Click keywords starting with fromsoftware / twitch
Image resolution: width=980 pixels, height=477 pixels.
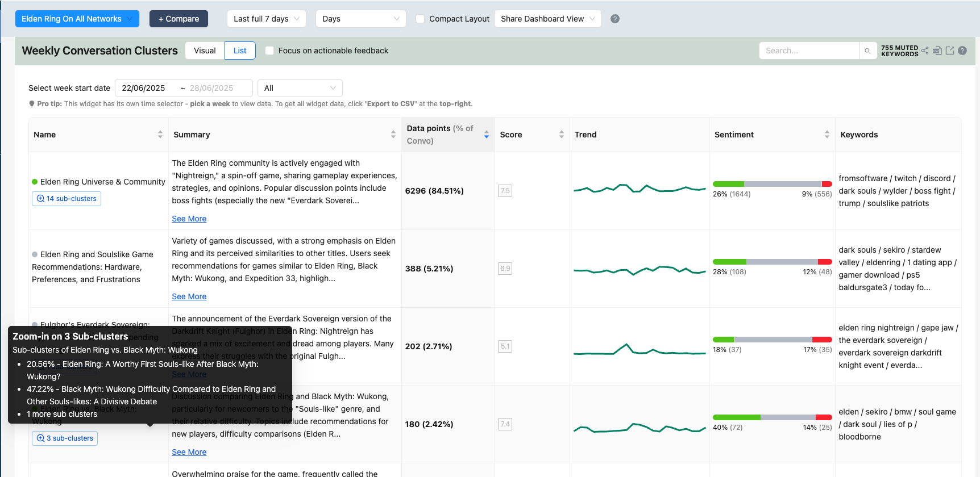897,191
